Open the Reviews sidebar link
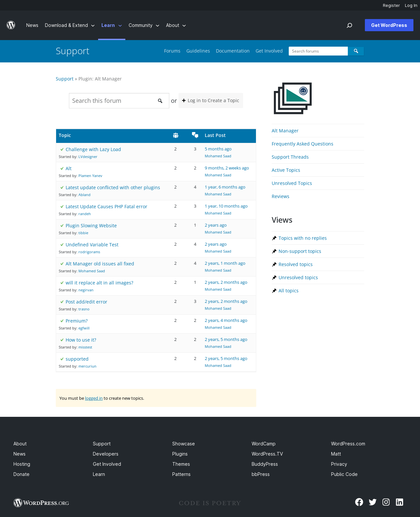Viewport: 420px width, 517px height. pyautogui.click(x=281, y=196)
